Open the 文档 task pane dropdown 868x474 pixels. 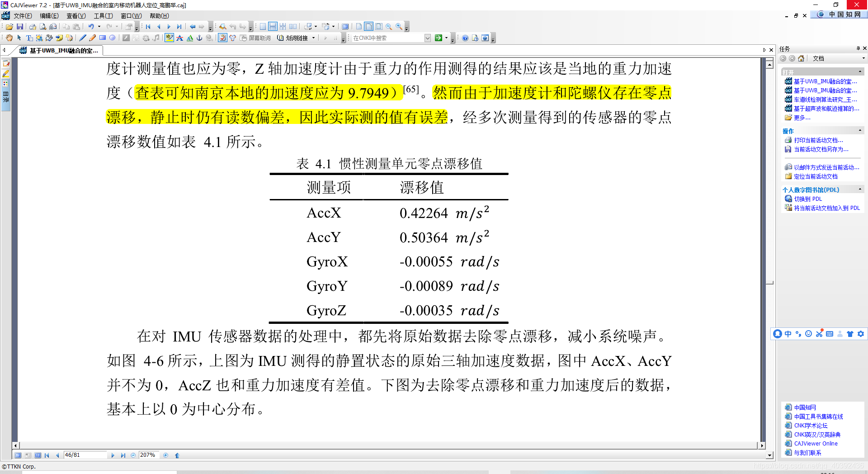click(x=863, y=58)
